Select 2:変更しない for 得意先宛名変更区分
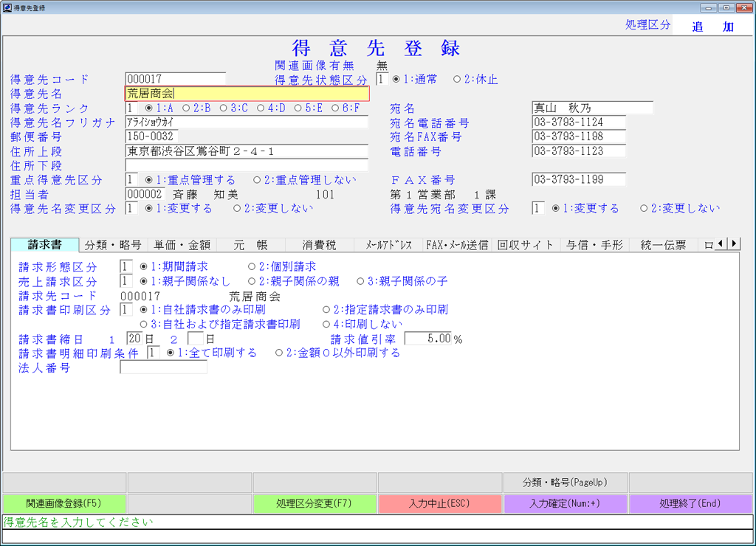 (680, 208)
